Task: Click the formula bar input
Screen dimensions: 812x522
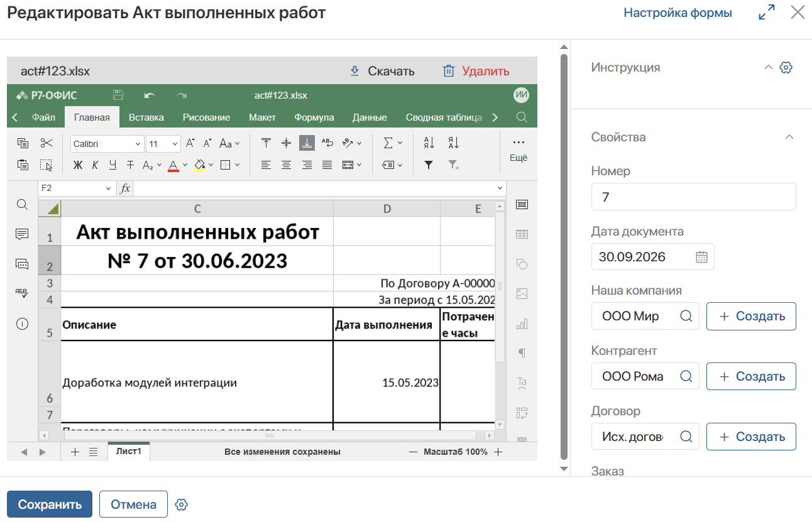Action: point(315,188)
